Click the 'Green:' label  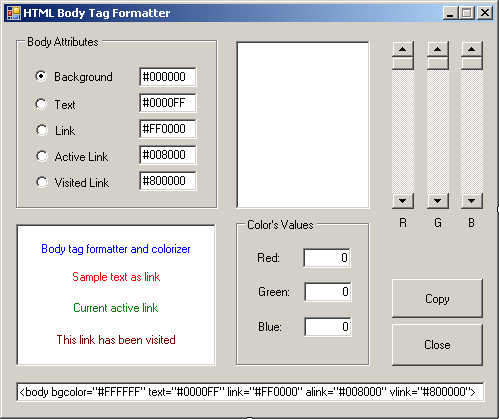click(274, 292)
